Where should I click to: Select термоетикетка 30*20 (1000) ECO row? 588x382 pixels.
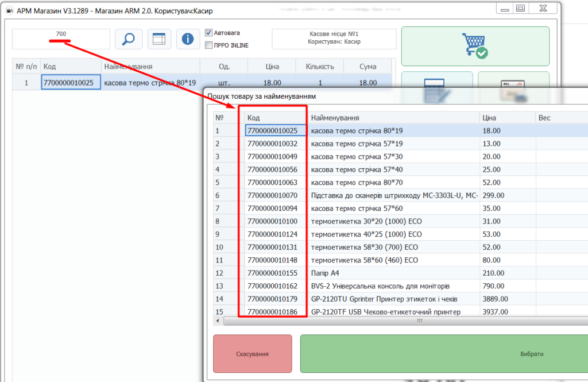point(400,221)
